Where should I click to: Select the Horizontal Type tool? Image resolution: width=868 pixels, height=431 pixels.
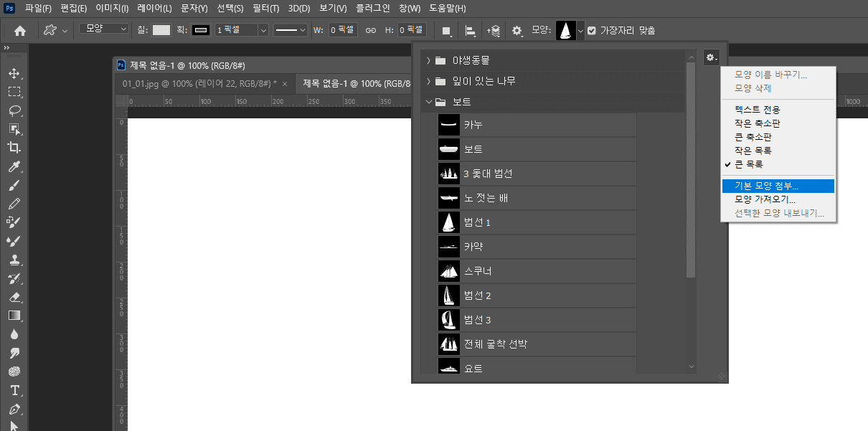coord(14,391)
